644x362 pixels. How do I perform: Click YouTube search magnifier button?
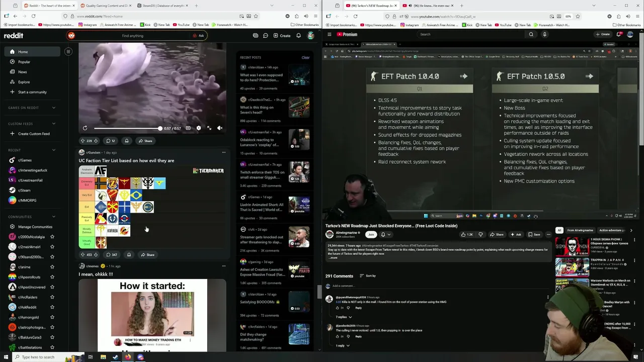pos(531,34)
